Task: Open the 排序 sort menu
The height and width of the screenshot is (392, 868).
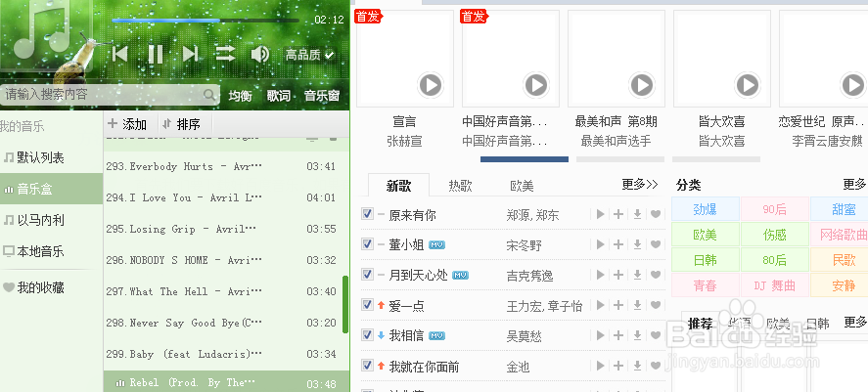Action: [x=182, y=124]
